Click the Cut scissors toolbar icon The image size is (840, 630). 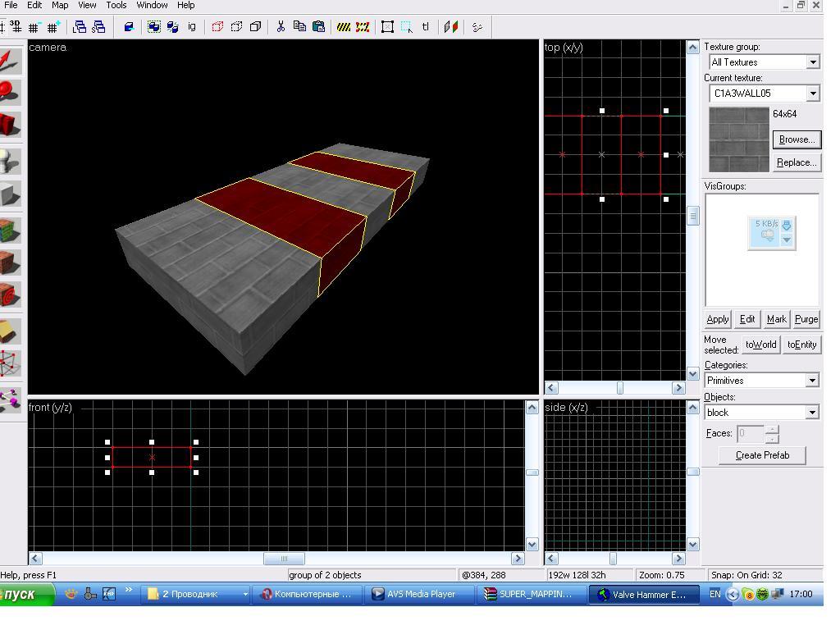point(281,26)
